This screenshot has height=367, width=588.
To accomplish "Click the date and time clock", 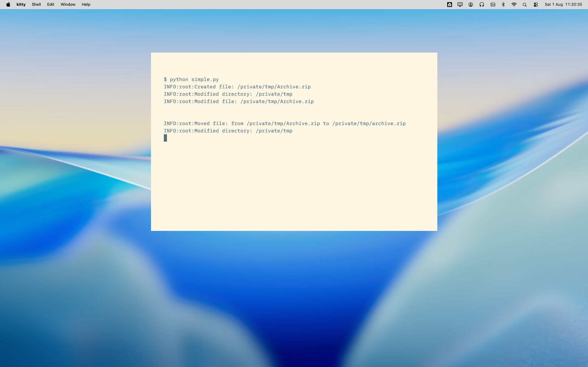I will point(563,5).
